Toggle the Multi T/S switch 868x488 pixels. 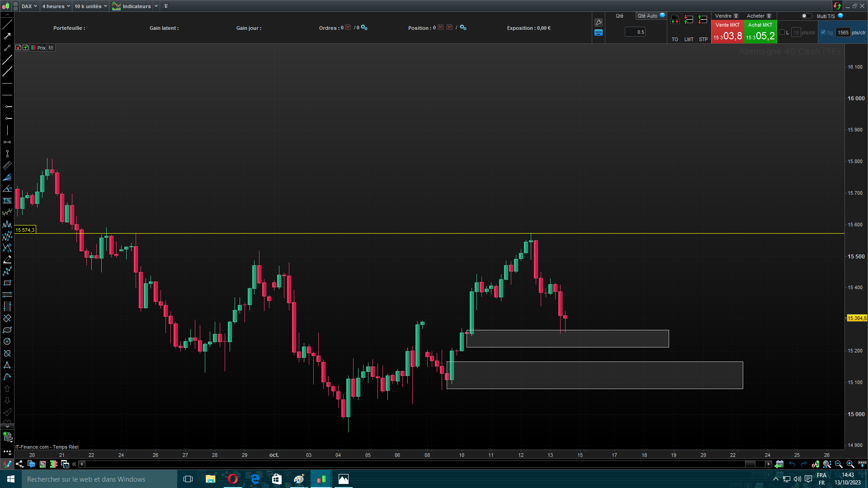[806, 16]
